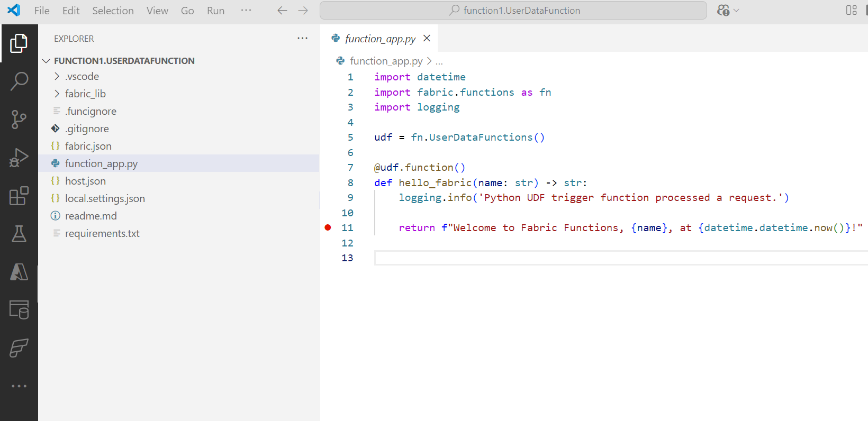Viewport: 868px width, 421px height.
Task: Place cursor on empty line 13
Action: [x=621, y=258]
